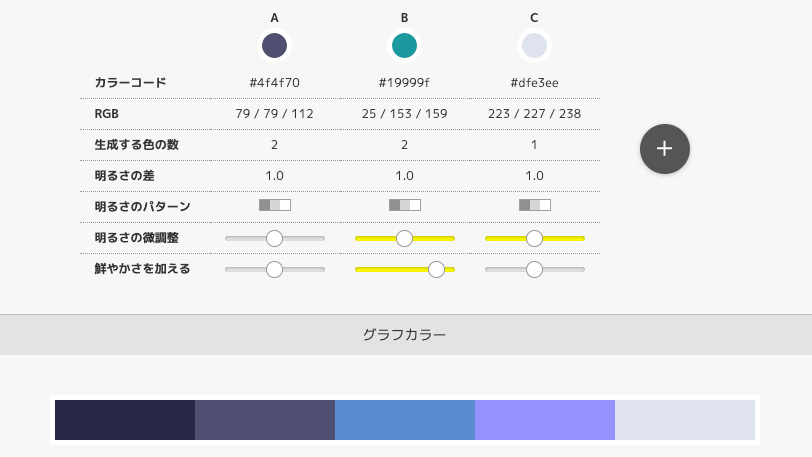Image resolution: width=812 pixels, height=457 pixels.
Task: Click brightness fine-tune slider for A
Action: pyautogui.click(x=274, y=238)
